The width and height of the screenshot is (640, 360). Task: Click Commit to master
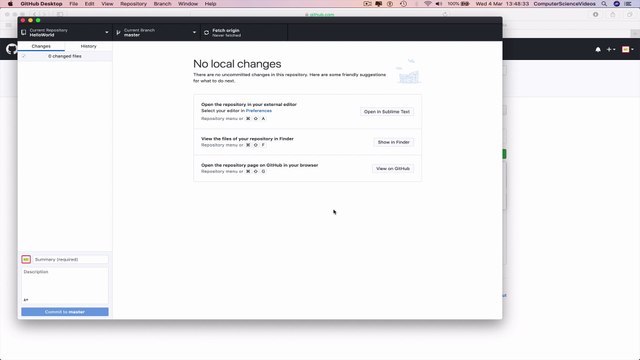[x=65, y=312]
